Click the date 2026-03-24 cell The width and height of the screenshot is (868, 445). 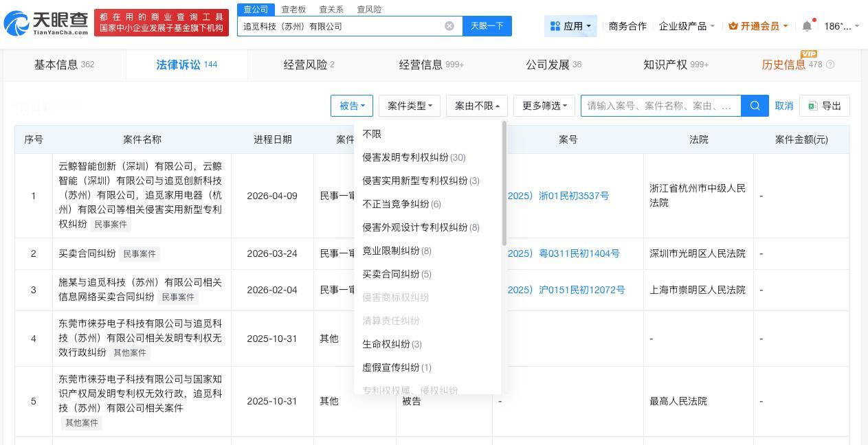point(272,253)
